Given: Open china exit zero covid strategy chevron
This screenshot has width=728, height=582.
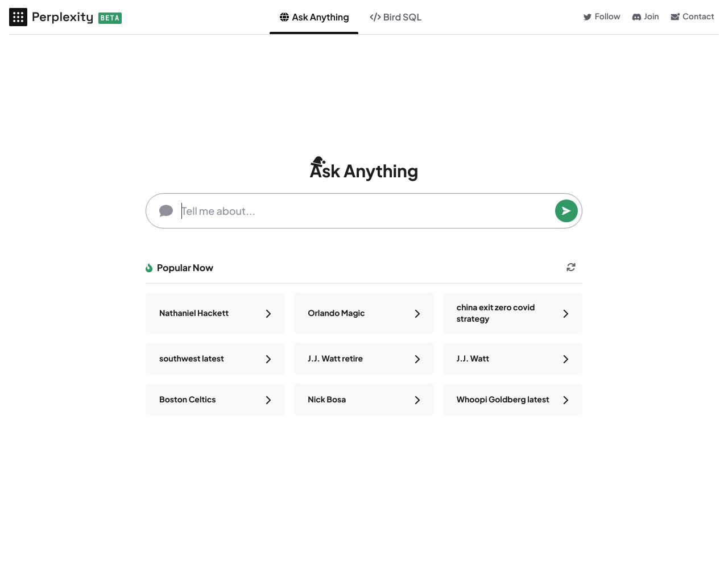Looking at the screenshot, I should (566, 314).
